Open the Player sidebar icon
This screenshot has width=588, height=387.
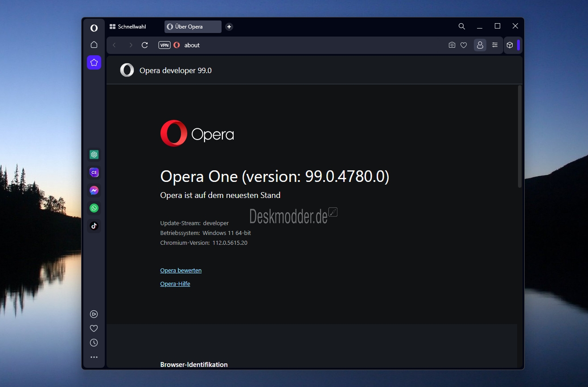point(94,314)
